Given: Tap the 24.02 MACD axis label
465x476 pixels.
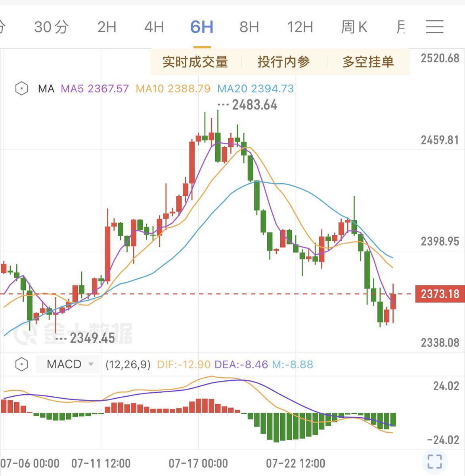Looking at the screenshot, I should pyautogui.click(x=446, y=386).
